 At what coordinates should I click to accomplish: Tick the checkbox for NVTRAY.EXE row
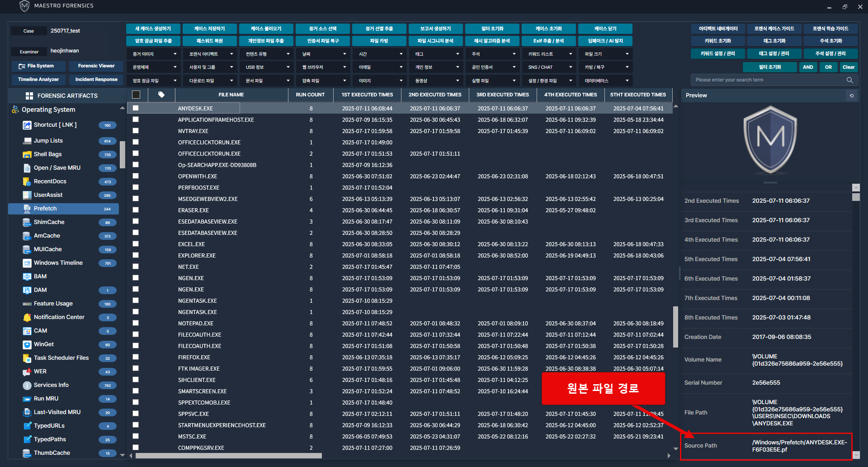136,131
